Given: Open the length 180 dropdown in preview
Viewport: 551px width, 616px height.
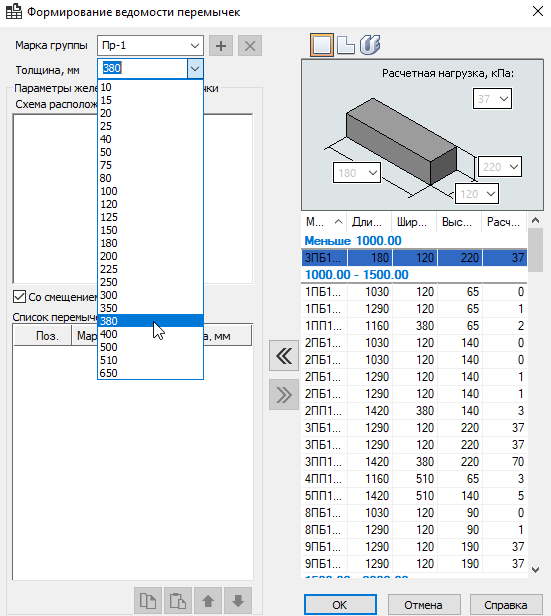Looking at the screenshot, I should (357, 172).
